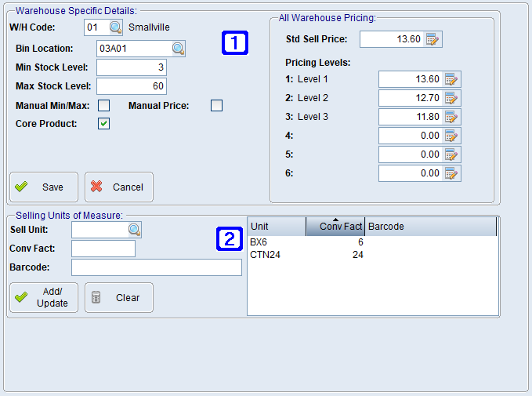Open Level 2 price calculator icon

coord(451,98)
